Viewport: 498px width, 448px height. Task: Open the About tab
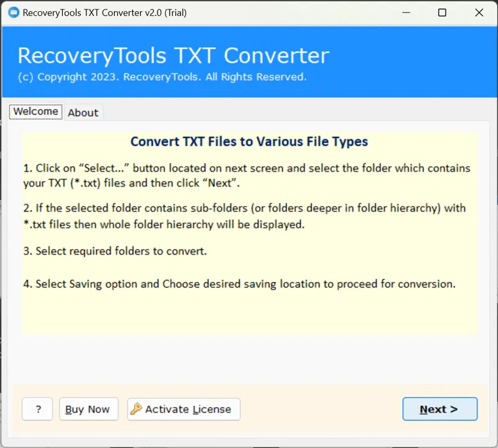point(83,113)
